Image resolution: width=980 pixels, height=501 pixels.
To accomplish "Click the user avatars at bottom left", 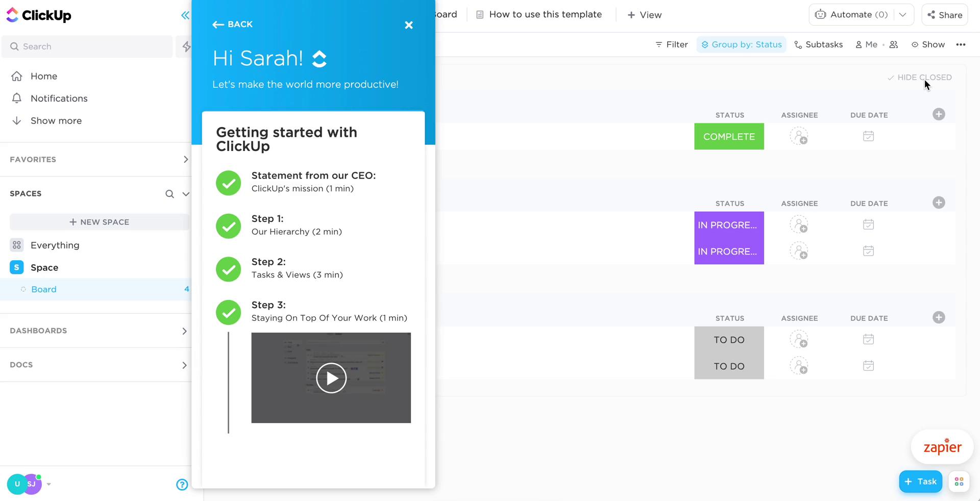I will 24,484.
